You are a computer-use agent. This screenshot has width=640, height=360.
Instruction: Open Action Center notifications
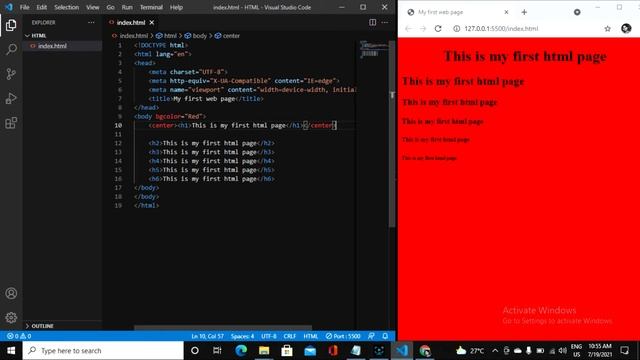click(624, 350)
